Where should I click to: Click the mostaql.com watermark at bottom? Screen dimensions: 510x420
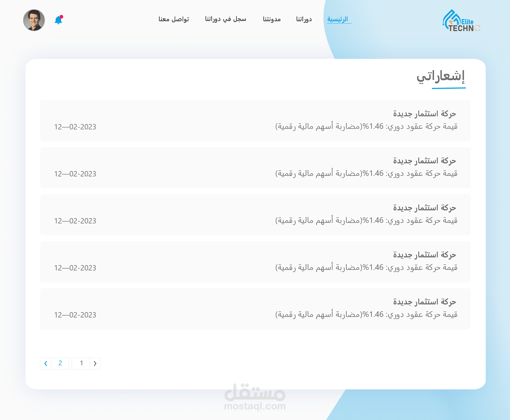click(x=255, y=398)
